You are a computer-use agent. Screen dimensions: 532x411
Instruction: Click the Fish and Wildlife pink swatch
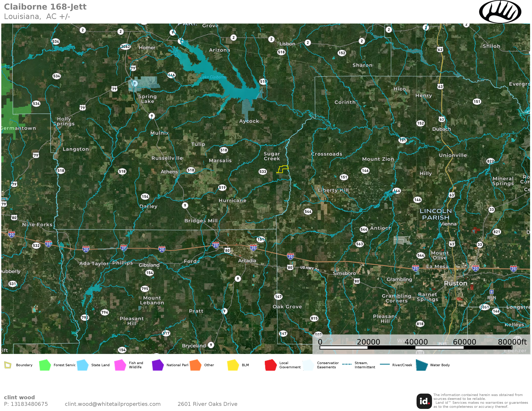click(x=120, y=365)
